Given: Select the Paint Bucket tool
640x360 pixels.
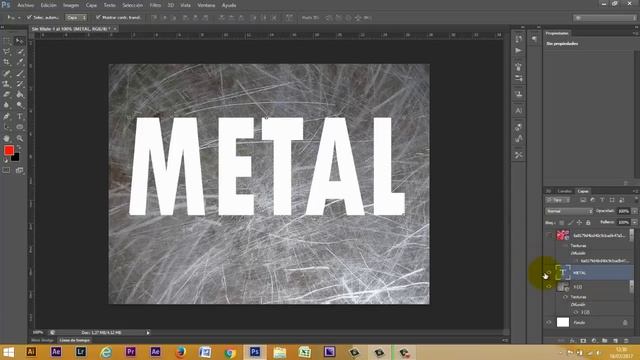Looking at the screenshot, I should click(19, 94).
